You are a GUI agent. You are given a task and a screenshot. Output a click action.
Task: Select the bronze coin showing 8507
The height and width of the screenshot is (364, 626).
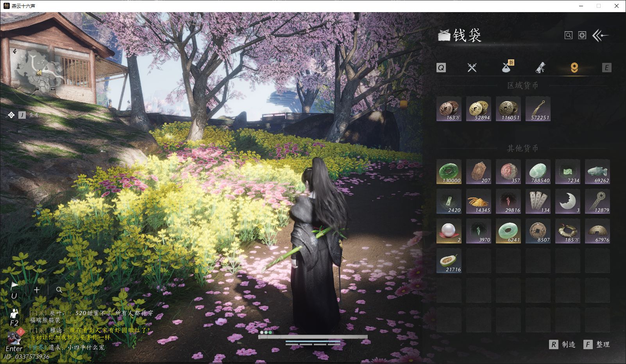pyautogui.click(x=538, y=231)
